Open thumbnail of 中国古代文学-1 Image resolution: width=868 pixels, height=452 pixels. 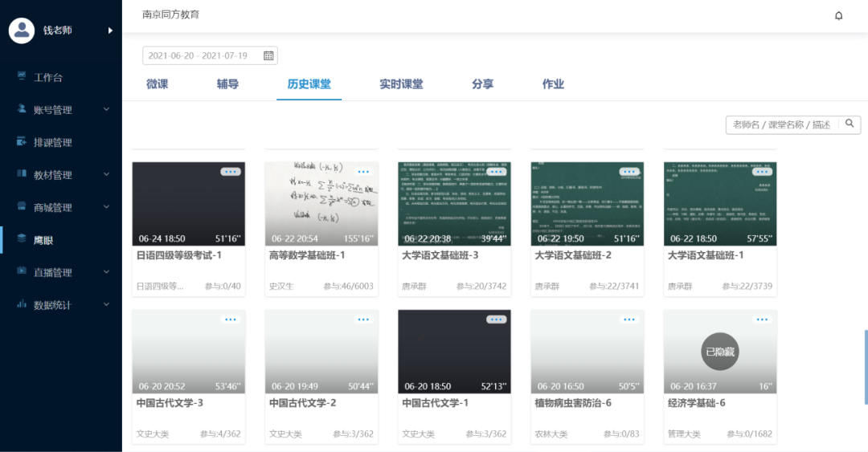[454, 352]
